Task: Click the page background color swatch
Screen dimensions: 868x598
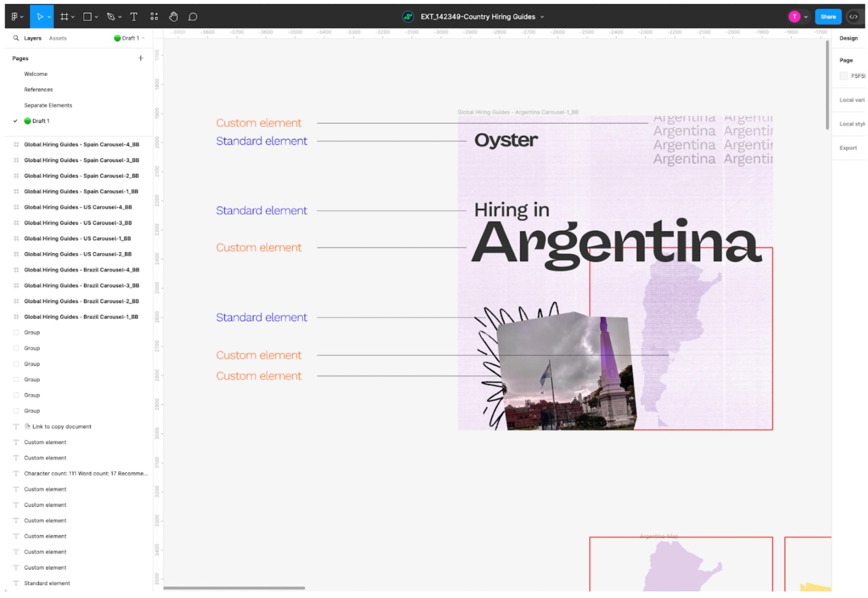Action: click(x=843, y=76)
